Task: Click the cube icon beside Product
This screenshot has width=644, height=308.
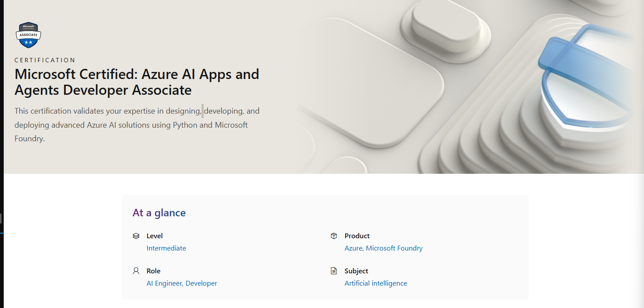Action: [334, 236]
